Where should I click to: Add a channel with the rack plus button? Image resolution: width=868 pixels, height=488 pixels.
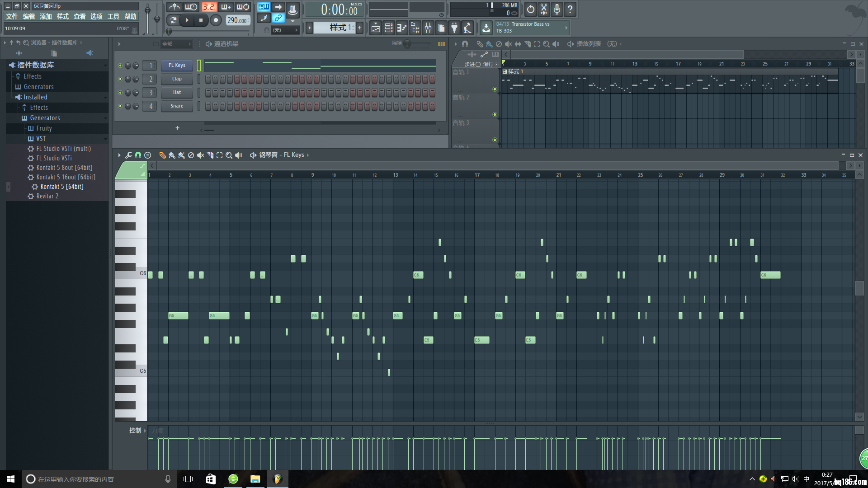pos(177,128)
